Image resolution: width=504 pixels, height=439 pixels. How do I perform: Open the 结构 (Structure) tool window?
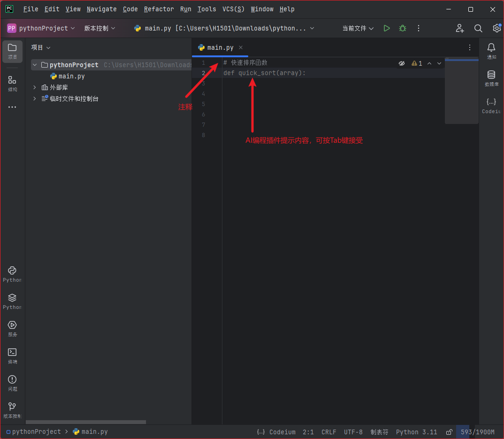pyautogui.click(x=12, y=80)
